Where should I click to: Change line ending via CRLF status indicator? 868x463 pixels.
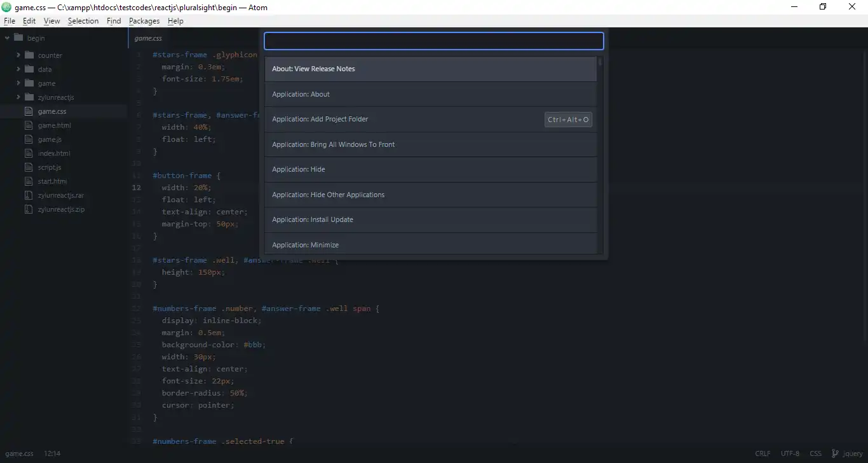coord(763,453)
